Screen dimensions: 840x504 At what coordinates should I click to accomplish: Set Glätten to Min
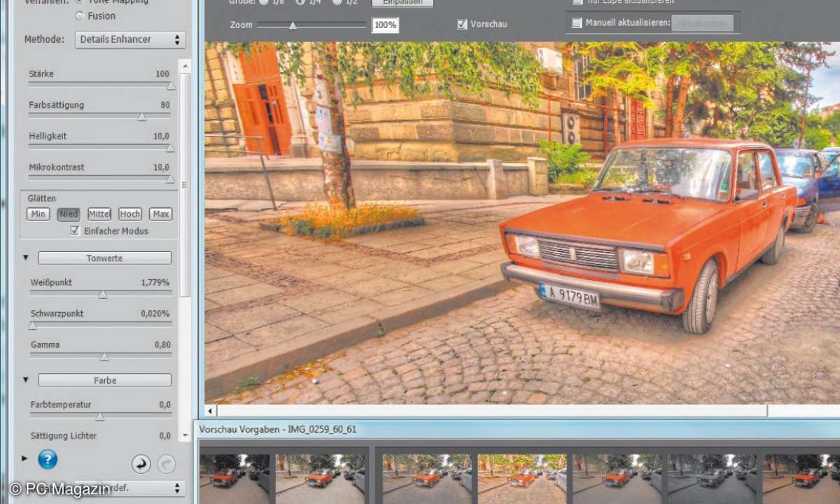click(x=38, y=214)
